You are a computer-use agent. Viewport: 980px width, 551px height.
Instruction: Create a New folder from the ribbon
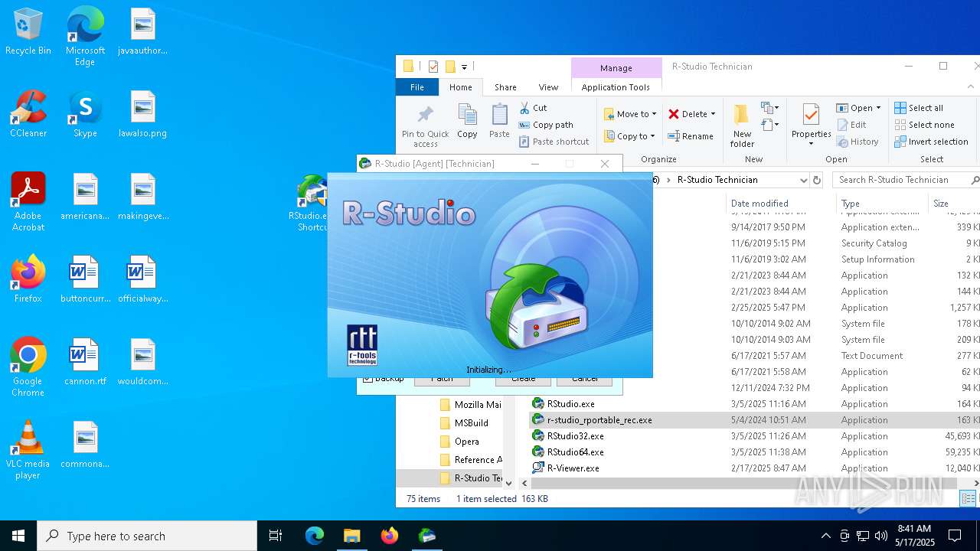pyautogui.click(x=742, y=125)
